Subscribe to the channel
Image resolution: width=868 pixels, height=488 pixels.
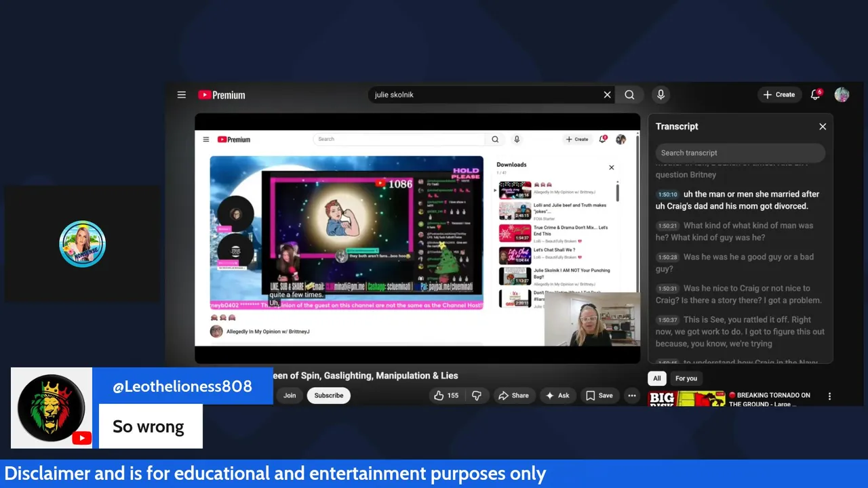pos(329,396)
